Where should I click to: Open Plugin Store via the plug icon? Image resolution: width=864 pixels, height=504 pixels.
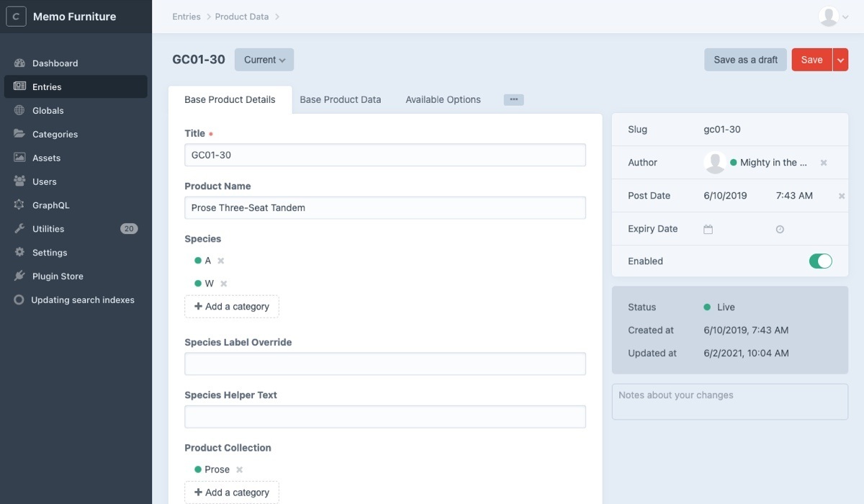(x=19, y=276)
